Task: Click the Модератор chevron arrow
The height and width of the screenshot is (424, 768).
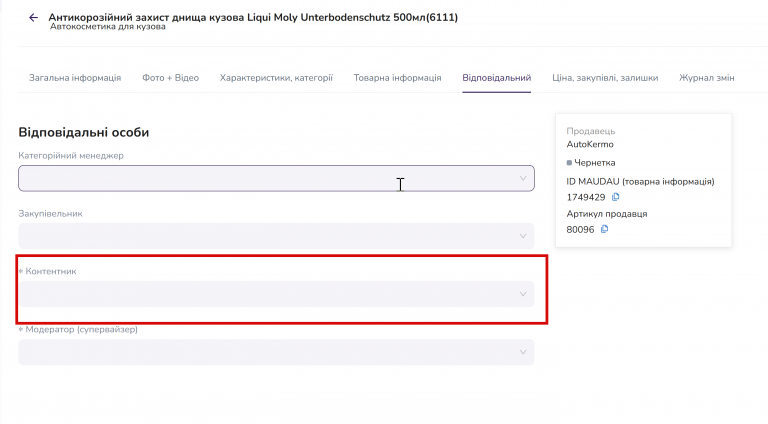Action: 523,352
